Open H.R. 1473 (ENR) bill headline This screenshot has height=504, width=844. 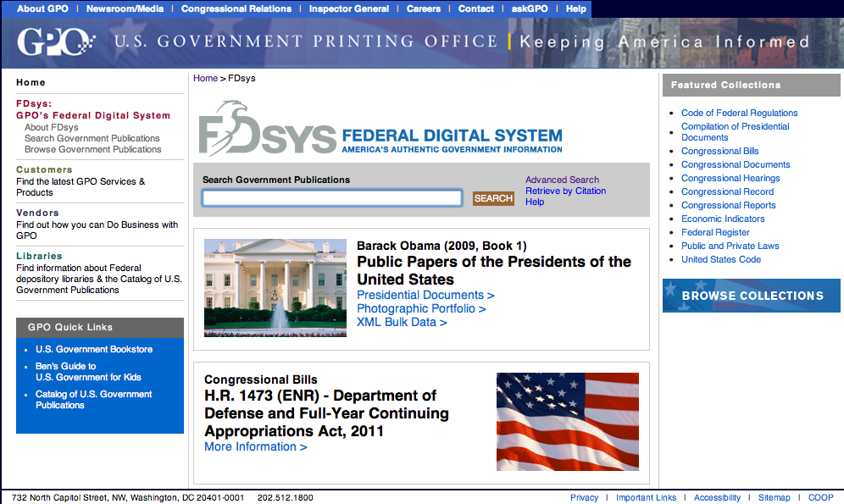326,413
